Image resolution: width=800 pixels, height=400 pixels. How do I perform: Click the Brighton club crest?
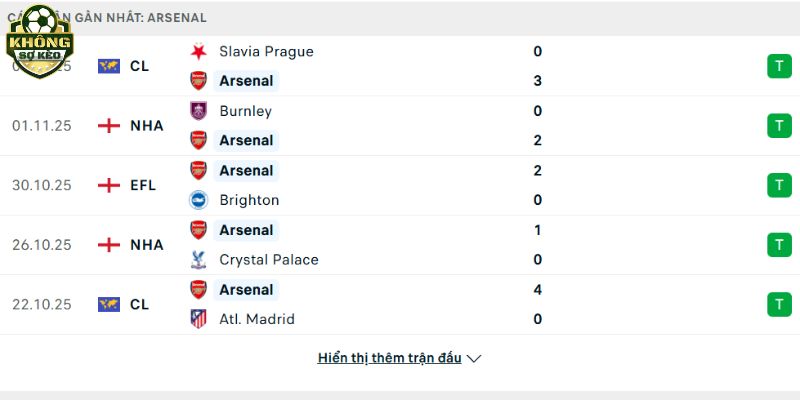pyautogui.click(x=198, y=200)
